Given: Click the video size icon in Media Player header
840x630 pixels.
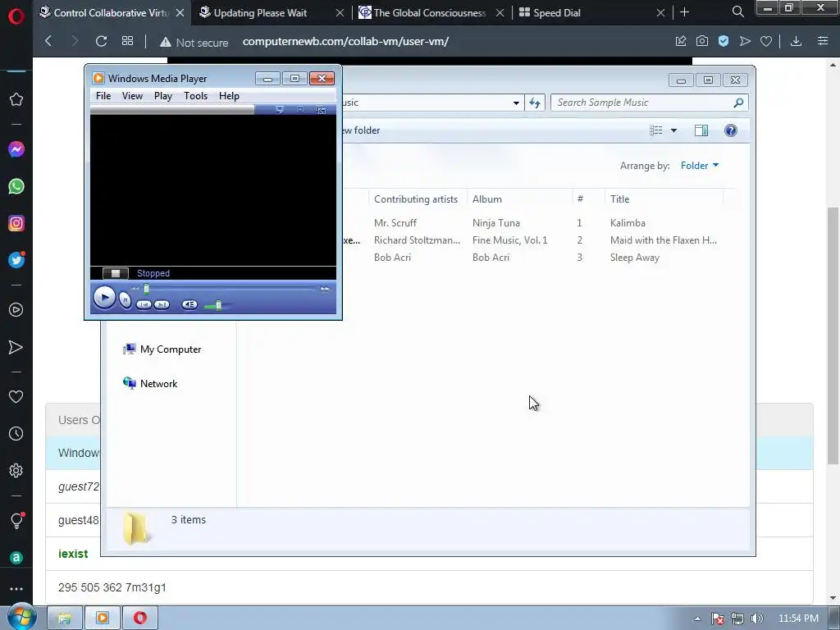Looking at the screenshot, I should (x=300, y=110).
